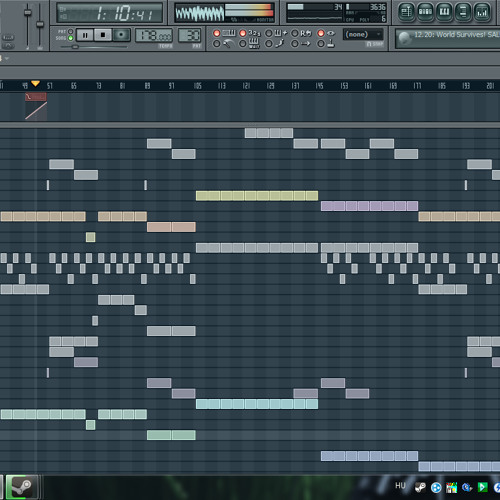Click the Steam tray icon
This screenshot has height=500, width=500.
click(420, 488)
